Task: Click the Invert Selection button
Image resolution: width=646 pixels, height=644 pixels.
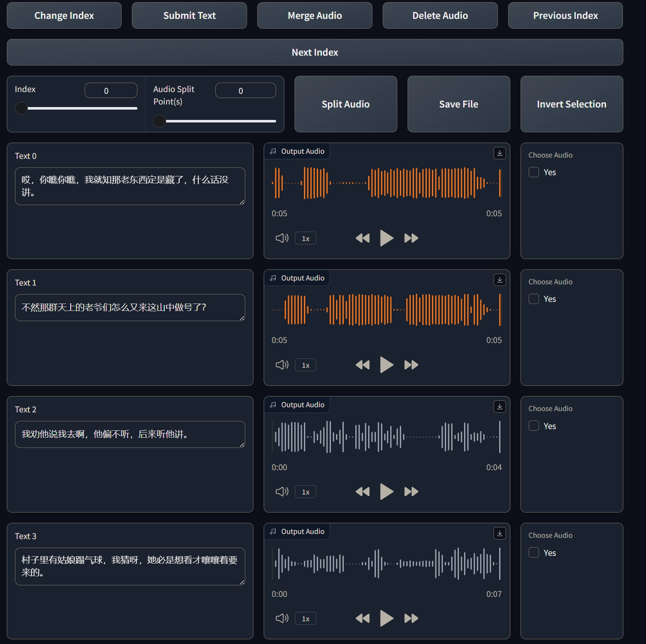Action: [x=572, y=104]
